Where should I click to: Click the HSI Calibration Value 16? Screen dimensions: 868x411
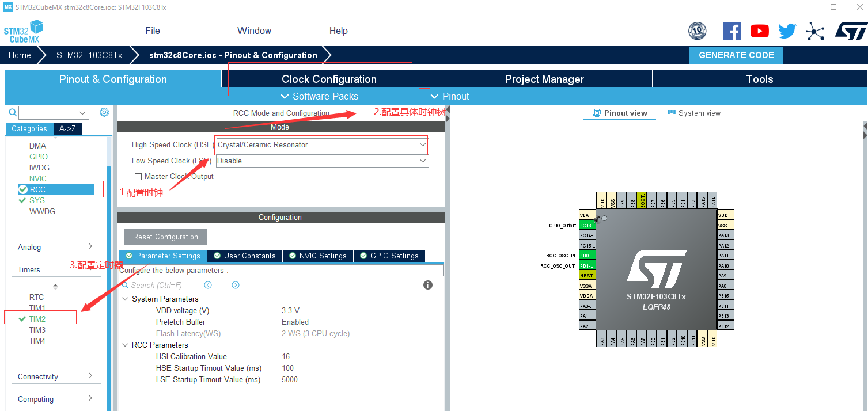(286, 357)
